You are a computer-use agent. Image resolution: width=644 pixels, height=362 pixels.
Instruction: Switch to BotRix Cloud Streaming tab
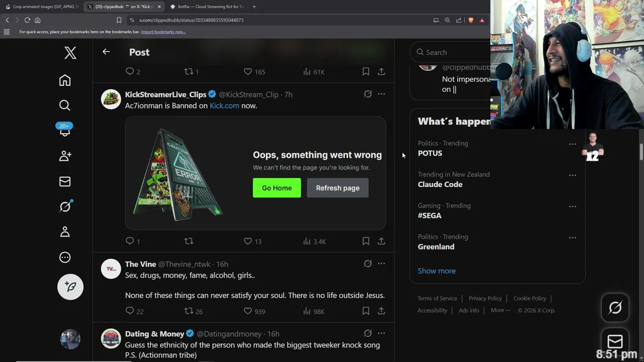pos(206,7)
